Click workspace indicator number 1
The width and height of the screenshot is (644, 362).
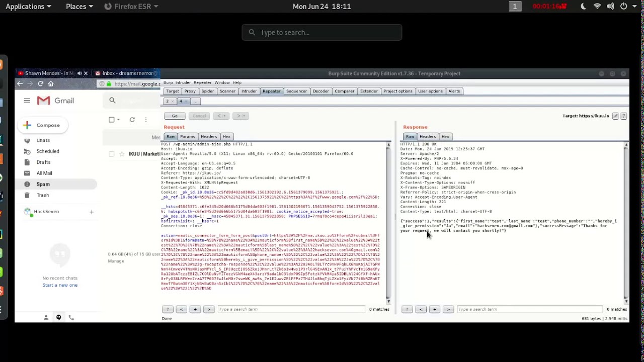[515, 7]
